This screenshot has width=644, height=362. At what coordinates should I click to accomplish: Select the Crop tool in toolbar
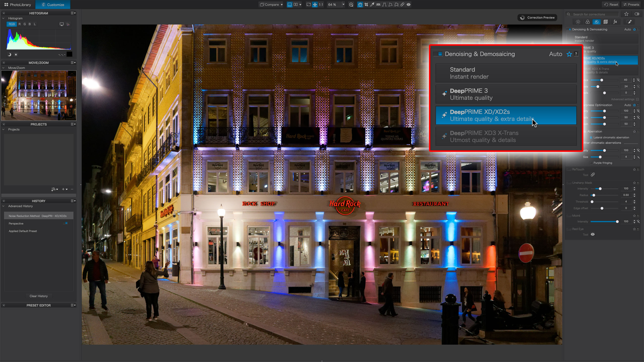(366, 5)
